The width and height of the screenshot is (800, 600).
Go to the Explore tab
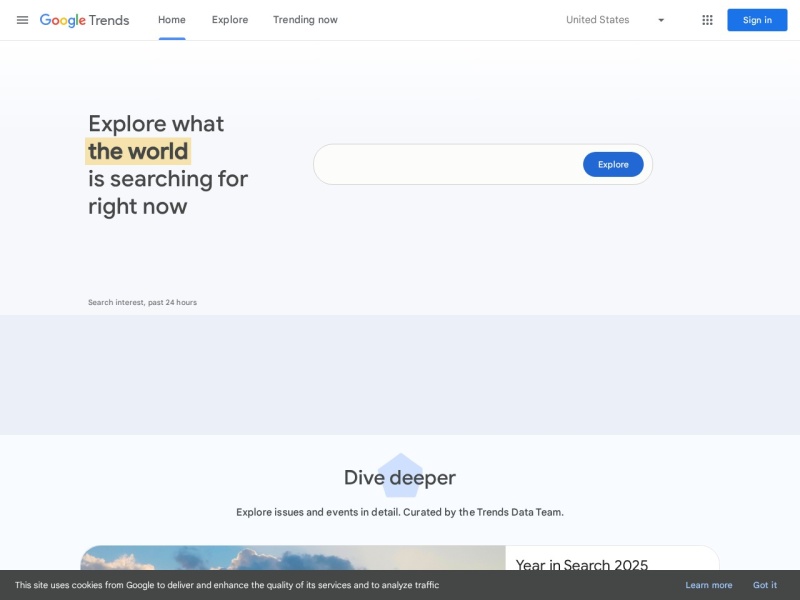230,20
